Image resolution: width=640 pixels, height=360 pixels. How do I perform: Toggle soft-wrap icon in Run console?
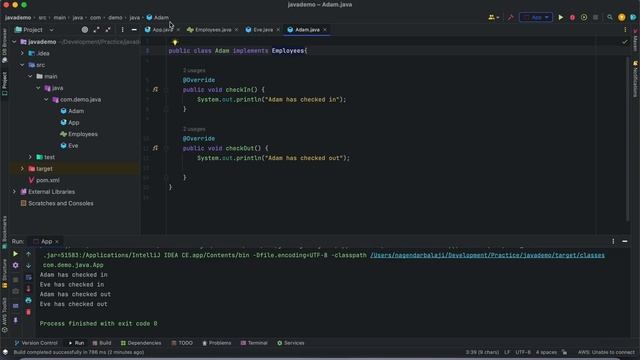tap(29, 277)
